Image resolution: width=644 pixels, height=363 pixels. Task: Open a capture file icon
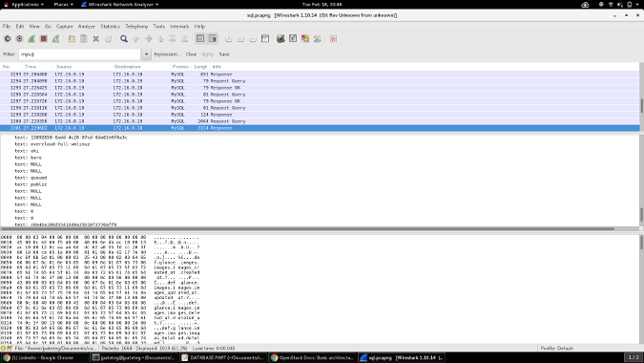[72, 38]
